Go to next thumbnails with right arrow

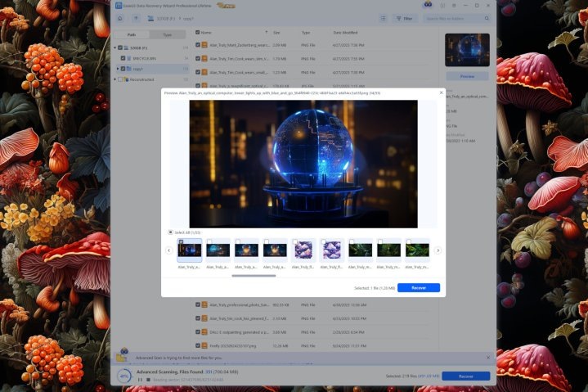pos(438,250)
